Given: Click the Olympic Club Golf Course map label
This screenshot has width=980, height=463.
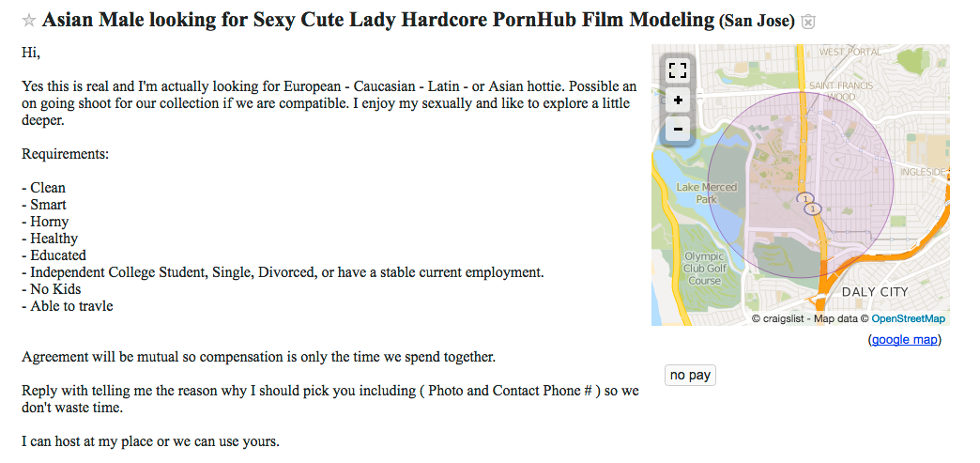Looking at the screenshot, I should click(x=704, y=268).
